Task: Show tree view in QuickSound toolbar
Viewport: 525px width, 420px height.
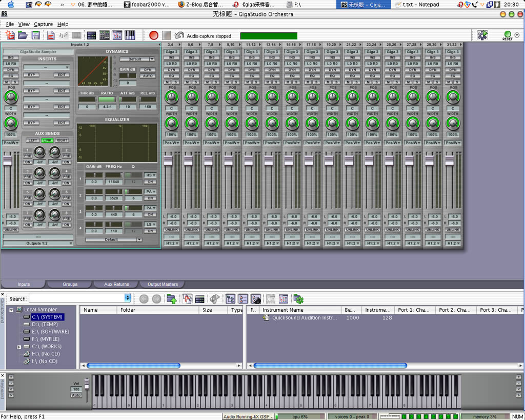Action: click(230, 299)
